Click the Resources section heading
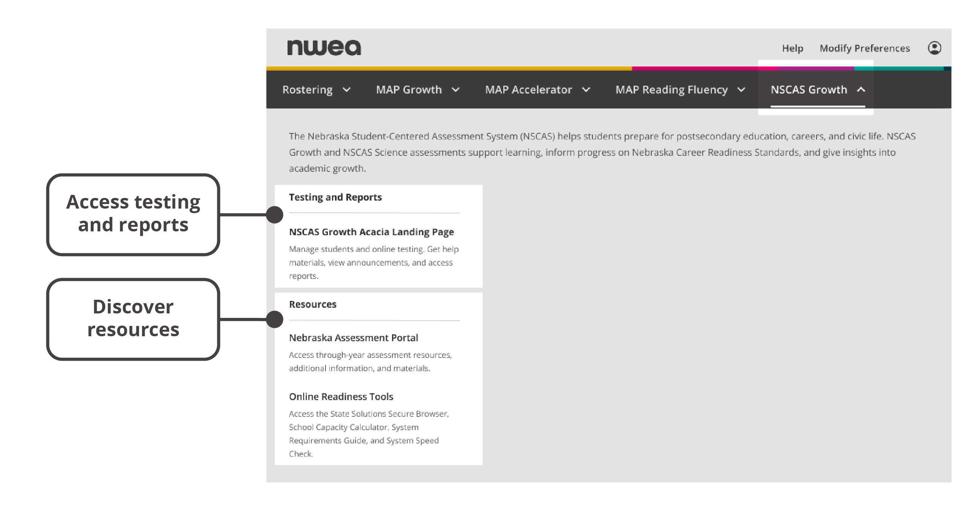The height and width of the screenshot is (511, 980). tap(313, 304)
